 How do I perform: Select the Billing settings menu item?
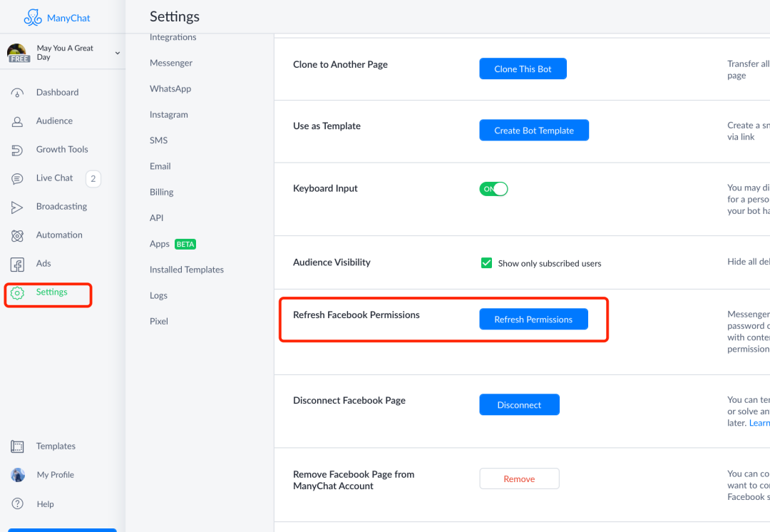[x=162, y=192]
